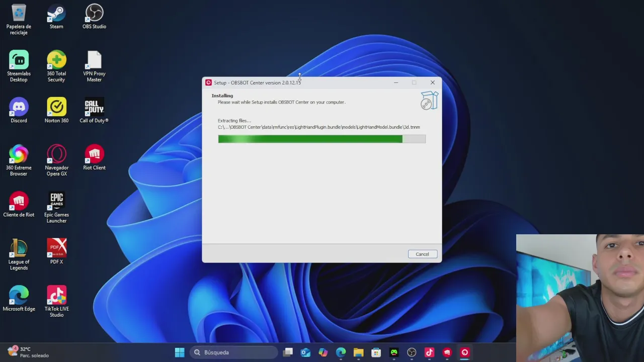
Task: Open Riot Client from the taskbar
Action: coord(447,352)
